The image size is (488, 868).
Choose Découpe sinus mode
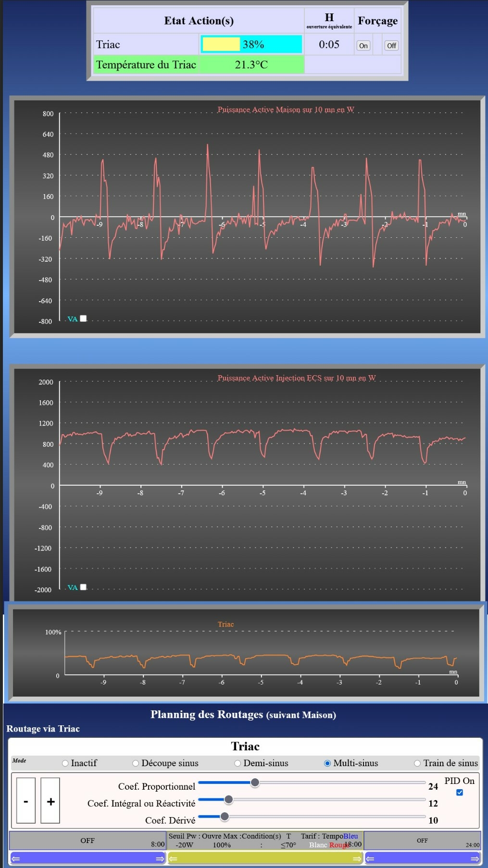(136, 763)
